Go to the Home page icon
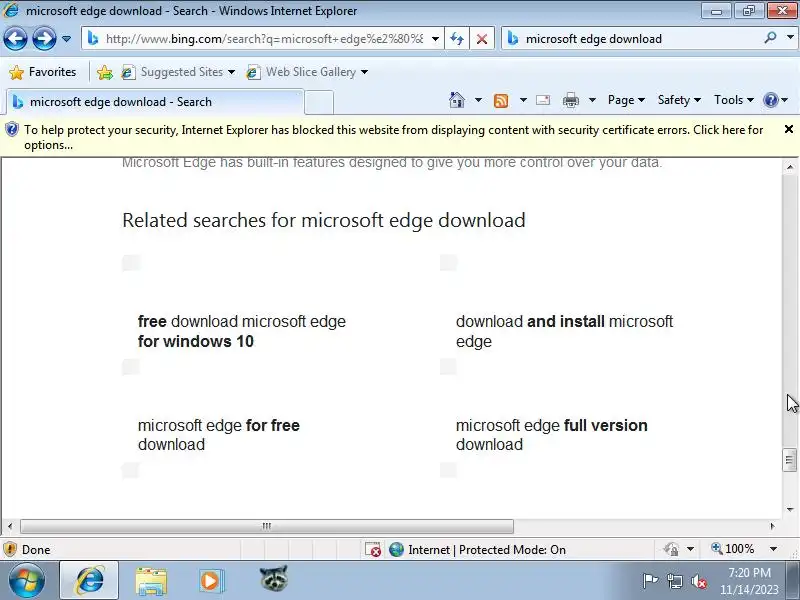The image size is (800, 600). click(x=457, y=100)
